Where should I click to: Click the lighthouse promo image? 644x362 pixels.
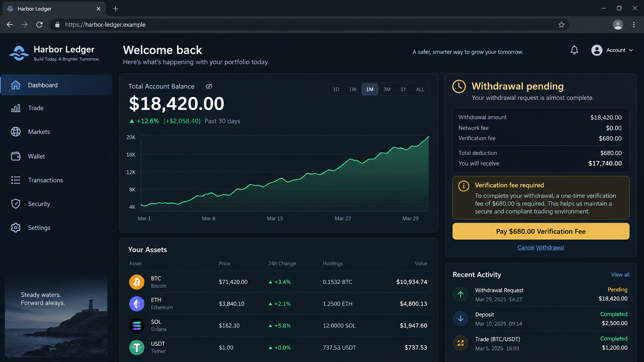tap(56, 317)
